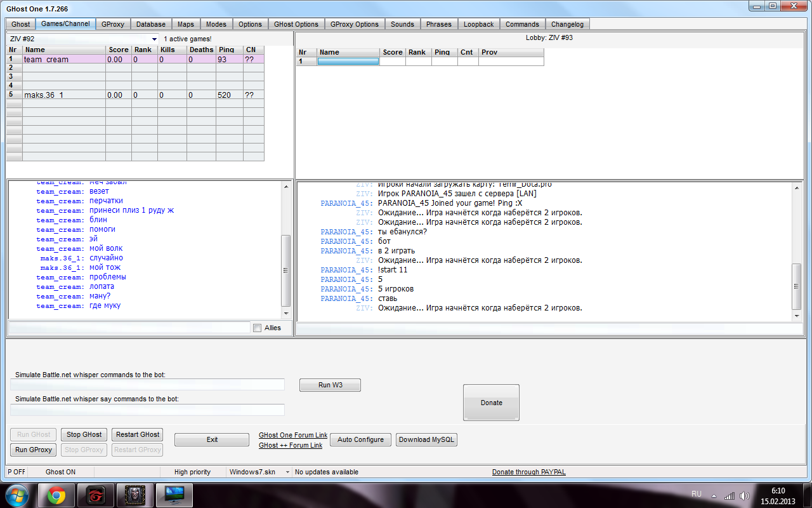Select the Games/Channel tab
The width and height of the screenshot is (812, 508).
(65, 23)
